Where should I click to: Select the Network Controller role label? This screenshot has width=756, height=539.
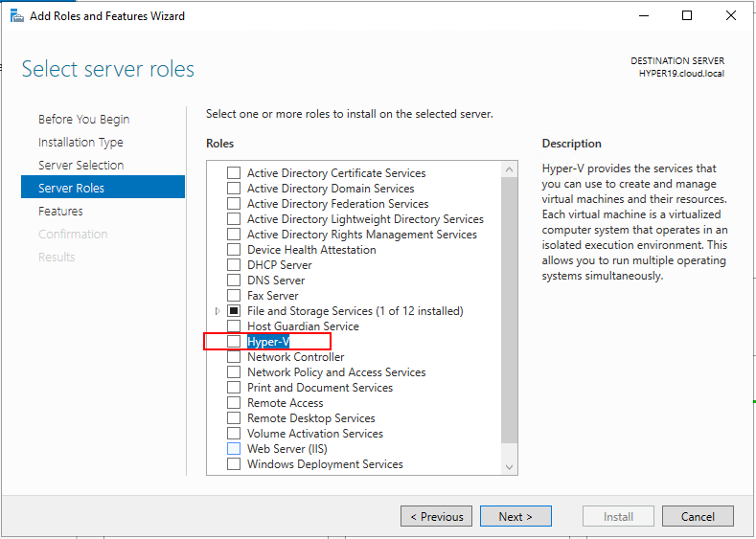(295, 357)
